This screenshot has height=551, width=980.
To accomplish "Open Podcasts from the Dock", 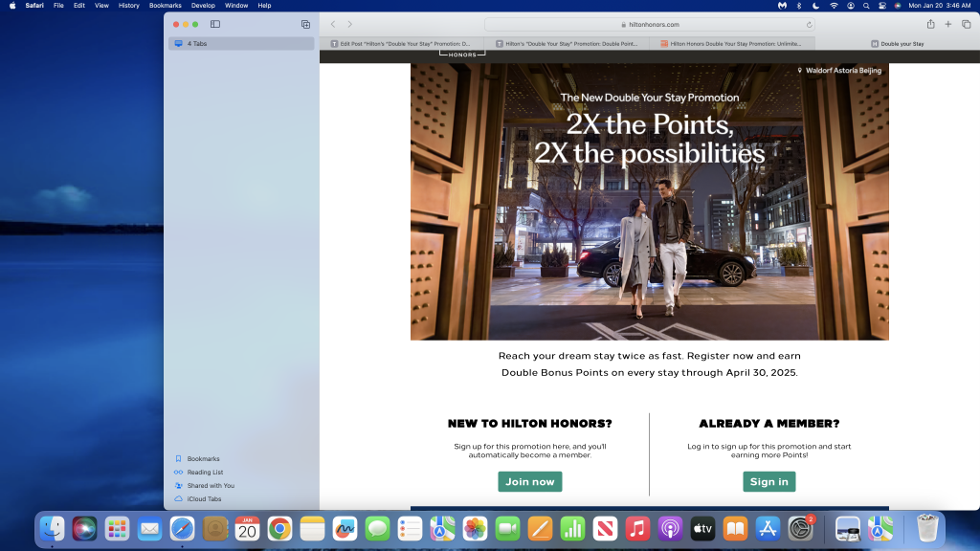I will (x=670, y=529).
